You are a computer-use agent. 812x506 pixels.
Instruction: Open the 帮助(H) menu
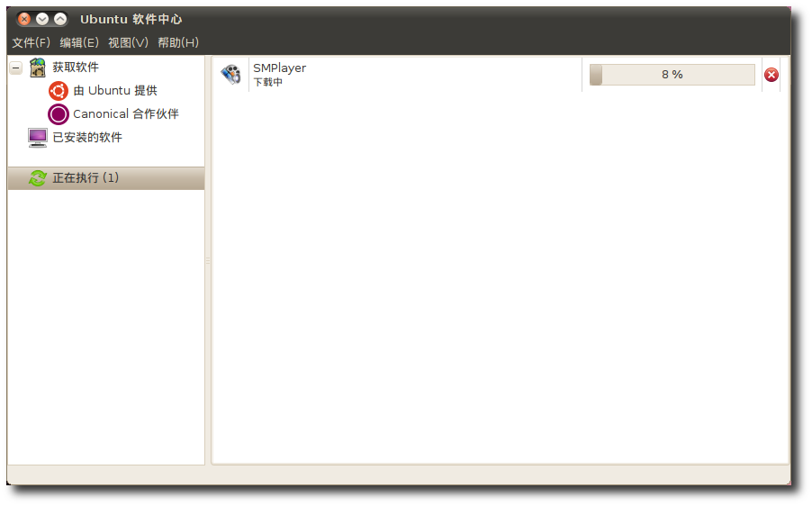click(x=178, y=42)
